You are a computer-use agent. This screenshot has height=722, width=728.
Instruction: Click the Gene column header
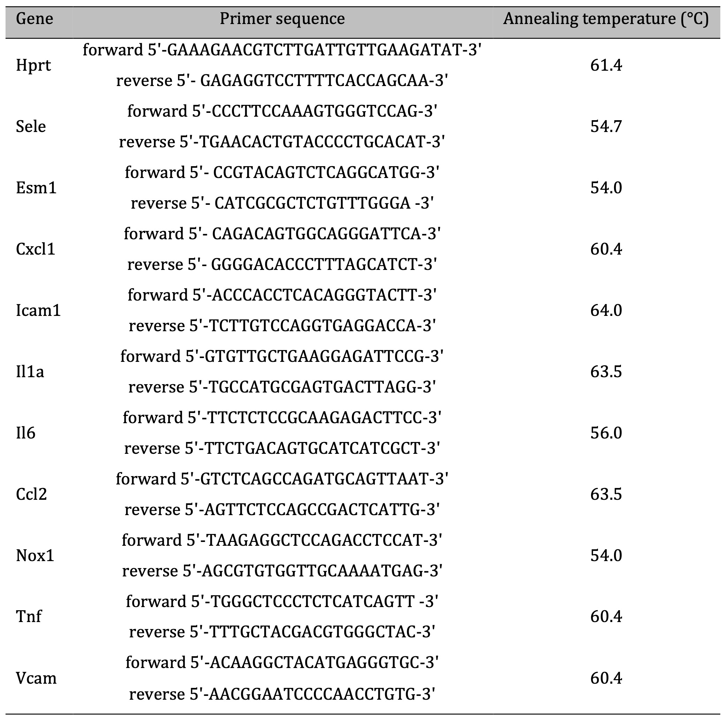pos(34,19)
